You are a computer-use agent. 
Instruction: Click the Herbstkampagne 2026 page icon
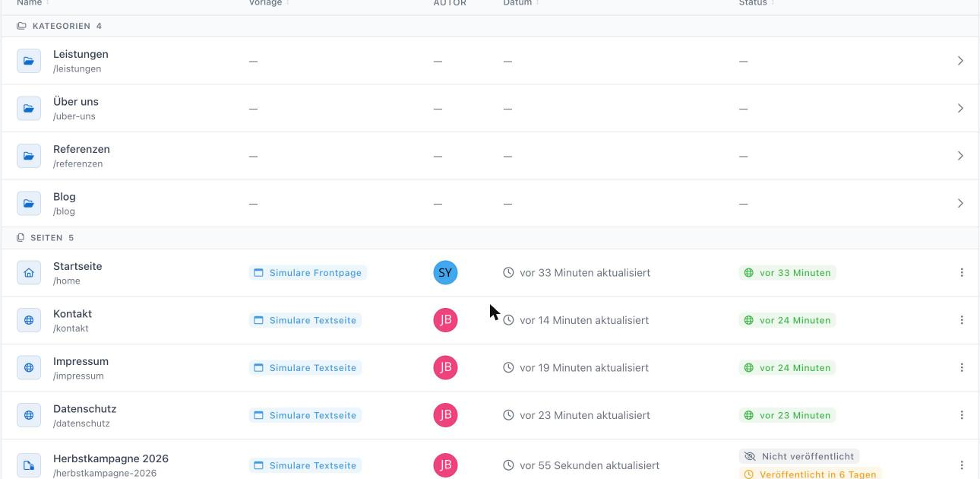(29, 465)
